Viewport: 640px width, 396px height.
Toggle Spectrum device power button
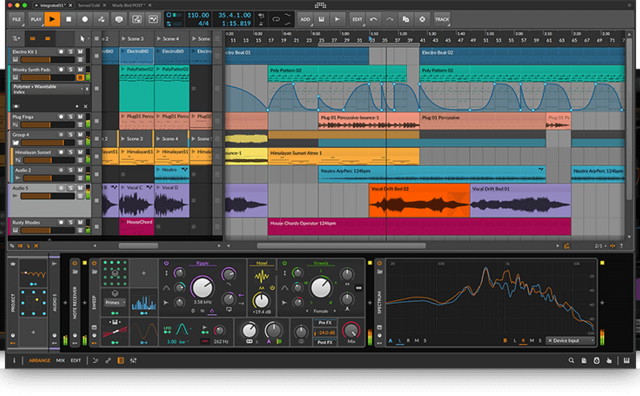[x=379, y=263]
